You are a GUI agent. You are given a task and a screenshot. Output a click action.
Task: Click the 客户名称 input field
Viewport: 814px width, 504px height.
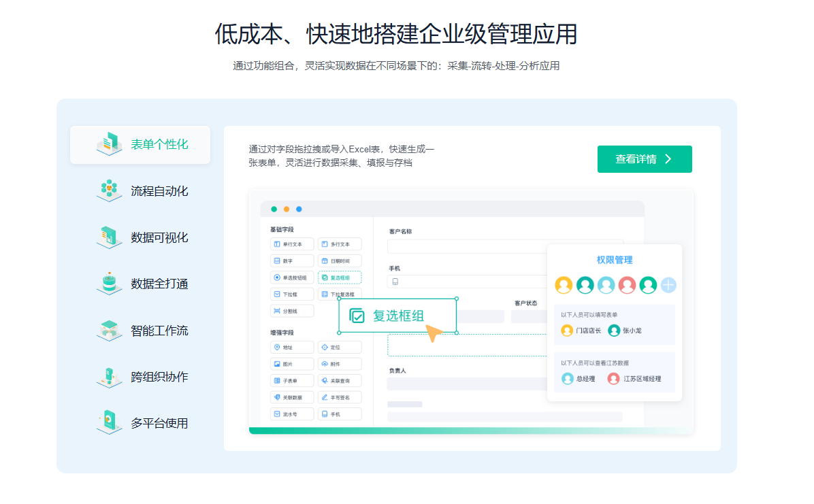point(505,246)
